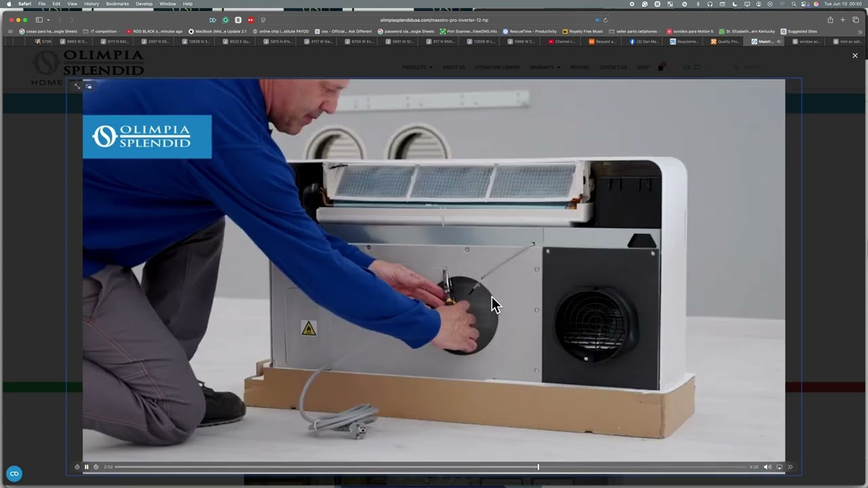Skip forward using the icon right of pause
This screenshot has height=488, width=868.
96,467
